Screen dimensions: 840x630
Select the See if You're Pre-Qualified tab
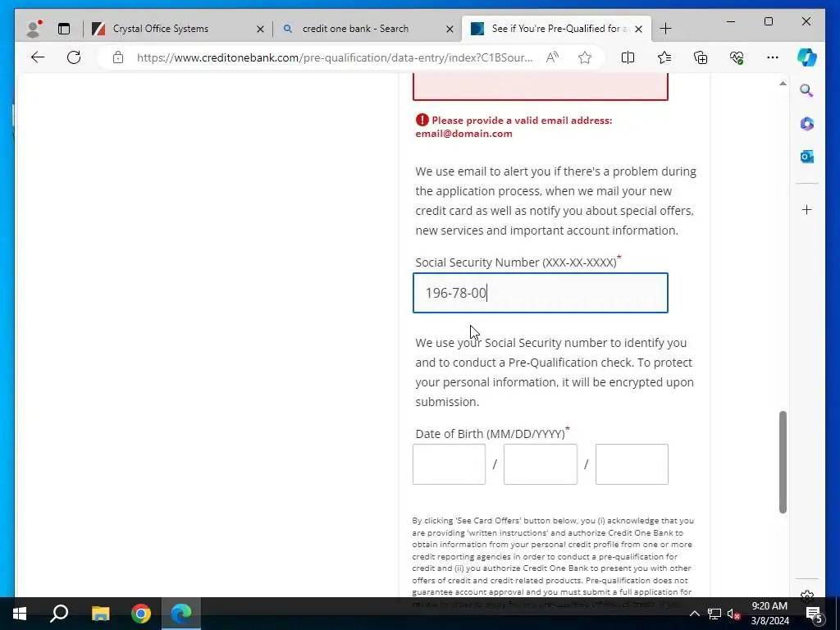pyautogui.click(x=549, y=29)
